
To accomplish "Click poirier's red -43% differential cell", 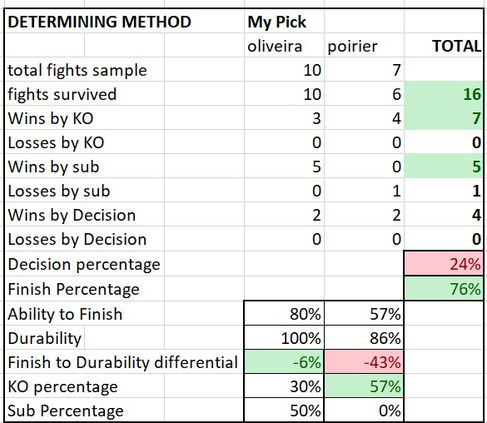I will 364,362.
